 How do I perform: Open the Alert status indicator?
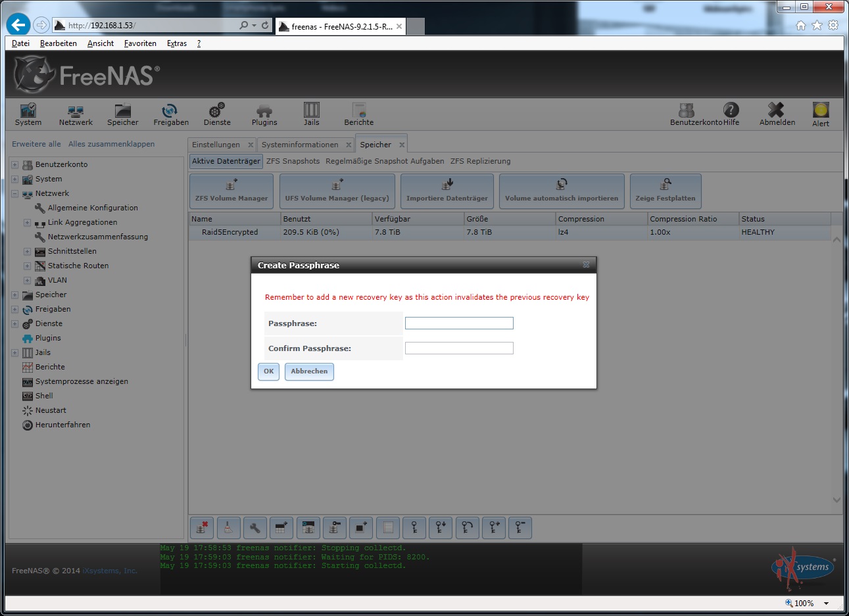821,114
